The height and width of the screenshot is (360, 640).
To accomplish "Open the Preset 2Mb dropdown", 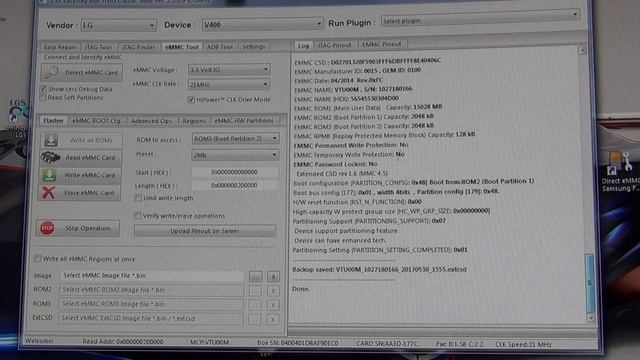I will point(235,155).
